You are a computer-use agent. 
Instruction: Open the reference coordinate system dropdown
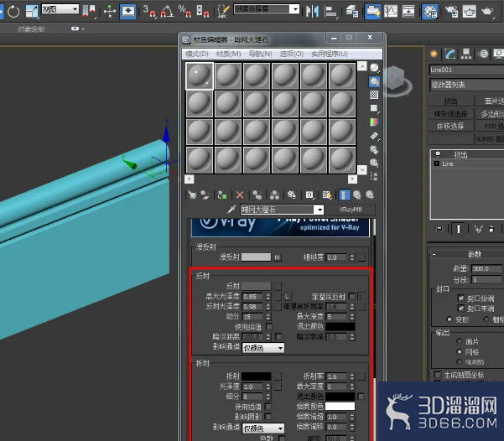coord(60,9)
